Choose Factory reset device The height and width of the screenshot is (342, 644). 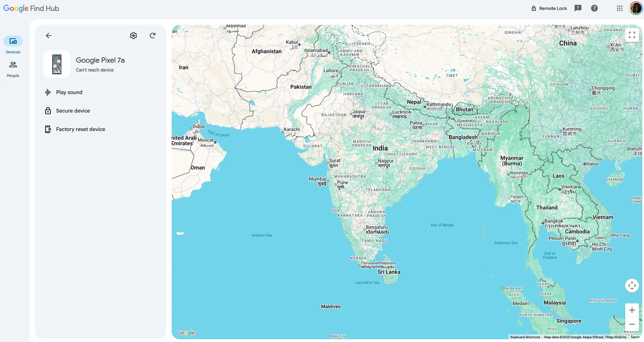coord(80,129)
